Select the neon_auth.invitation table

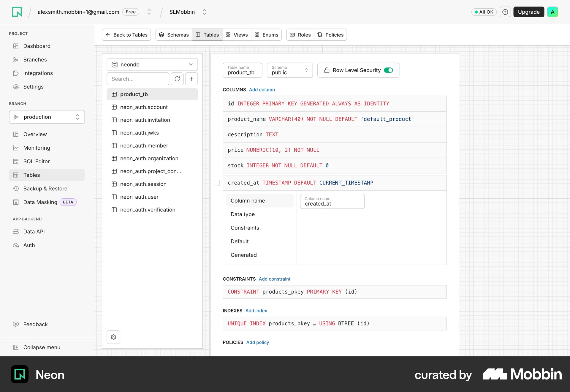[152, 120]
